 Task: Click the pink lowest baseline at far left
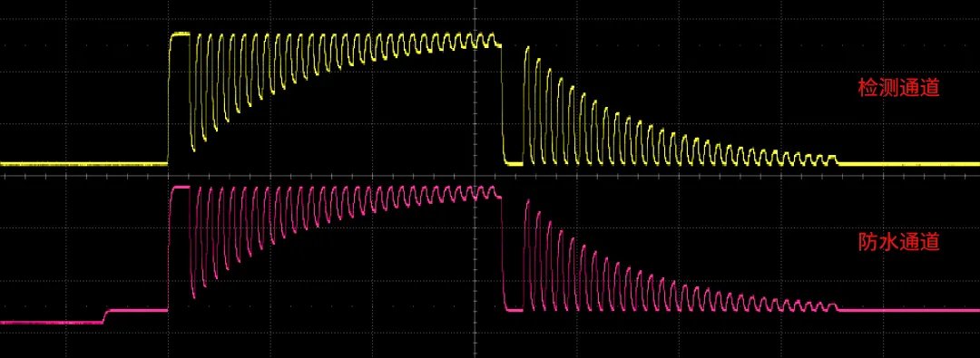(51, 323)
